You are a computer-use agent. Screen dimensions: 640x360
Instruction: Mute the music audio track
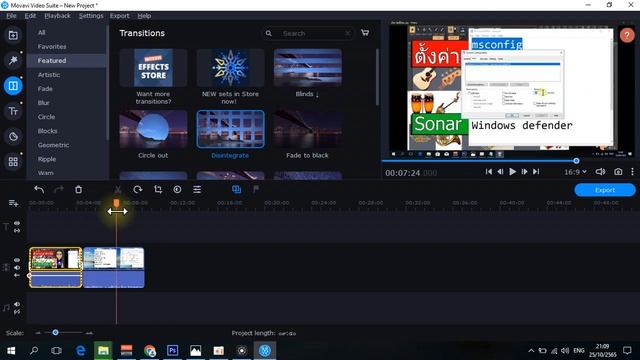(17, 304)
